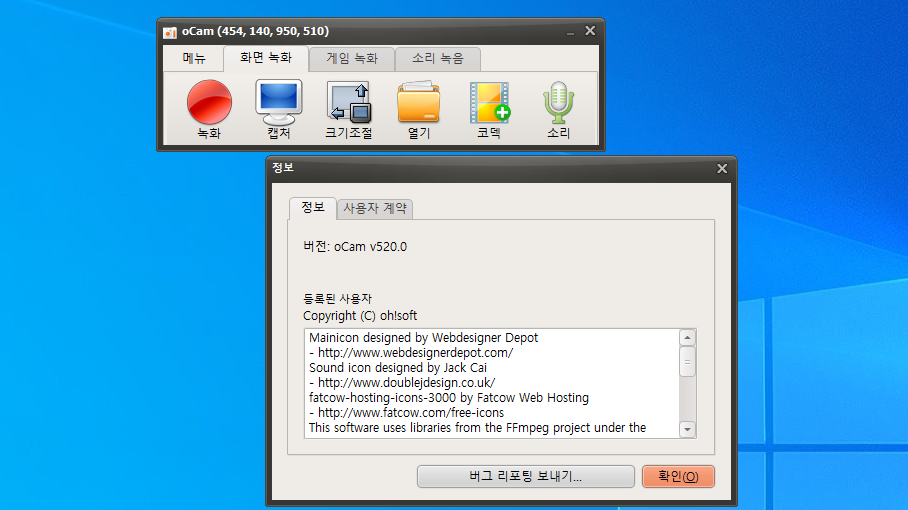908x510 pixels.
Task: Open the 사용자 계약 tab
Action: point(375,208)
